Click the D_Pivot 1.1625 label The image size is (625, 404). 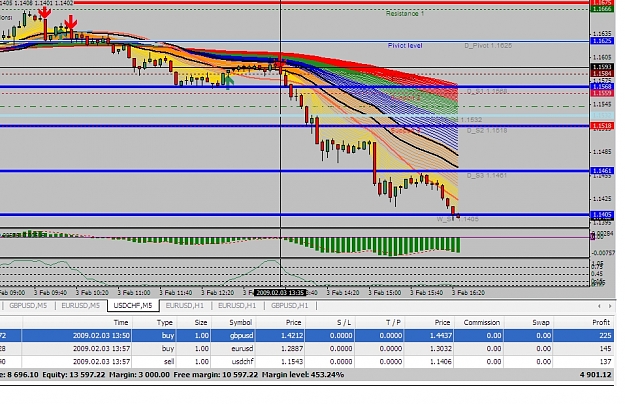point(488,45)
